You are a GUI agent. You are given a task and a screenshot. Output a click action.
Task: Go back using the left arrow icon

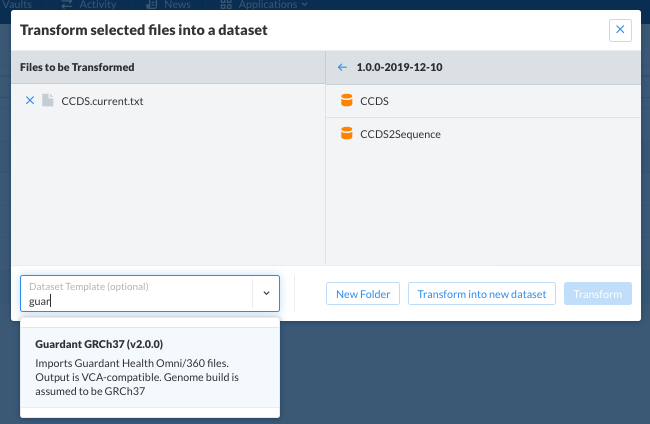click(342, 67)
